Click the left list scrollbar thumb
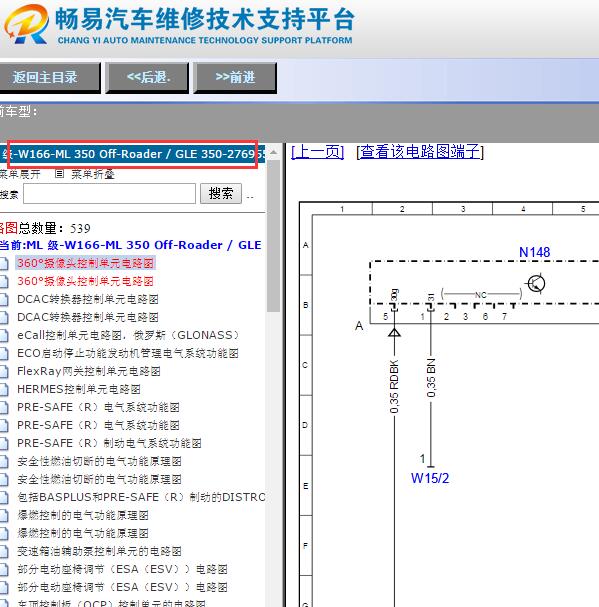The image size is (599, 607). (x=273, y=235)
